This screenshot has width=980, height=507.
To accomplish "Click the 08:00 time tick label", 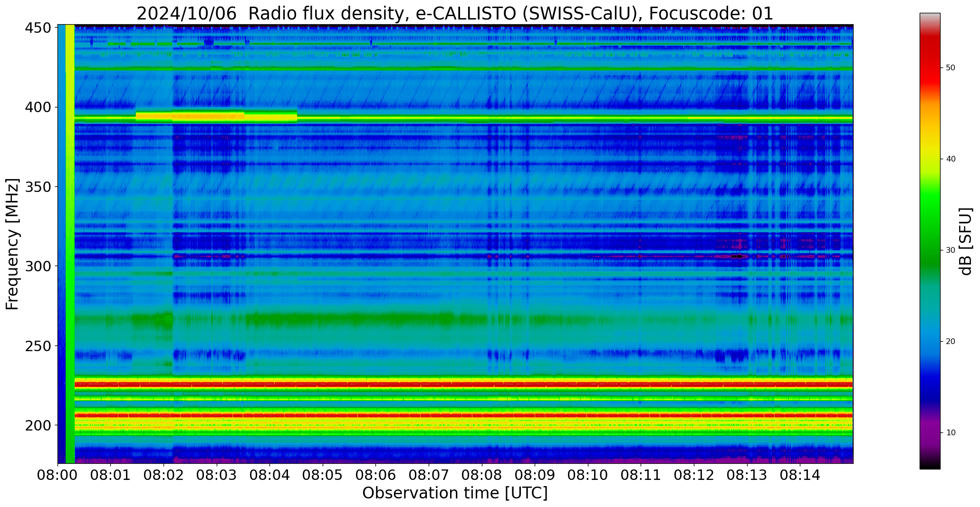I will [58, 475].
